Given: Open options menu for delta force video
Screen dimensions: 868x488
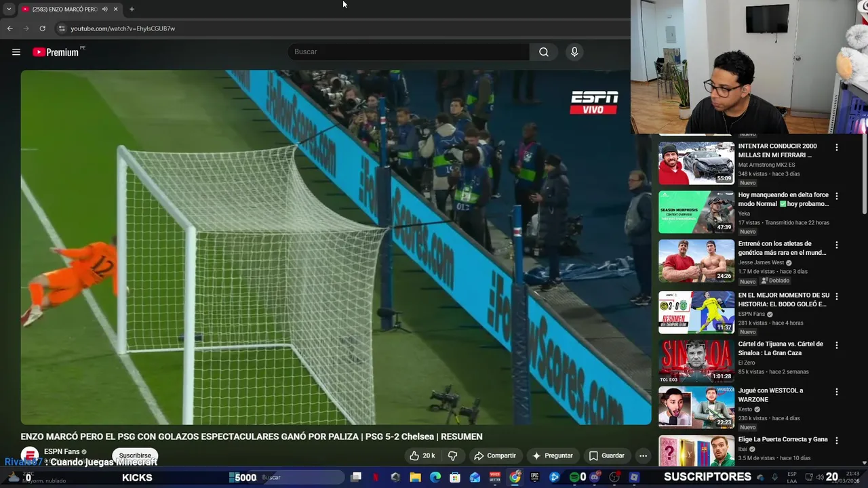Looking at the screenshot, I should (x=836, y=196).
